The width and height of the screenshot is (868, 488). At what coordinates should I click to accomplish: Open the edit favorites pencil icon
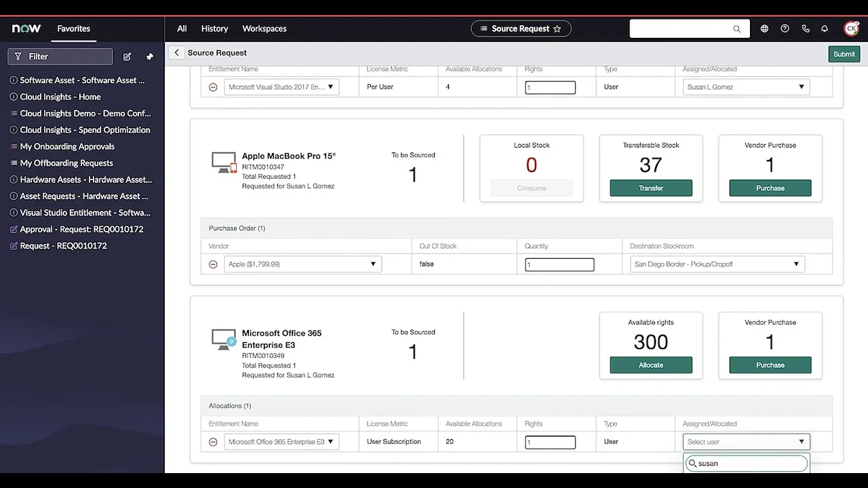point(127,57)
